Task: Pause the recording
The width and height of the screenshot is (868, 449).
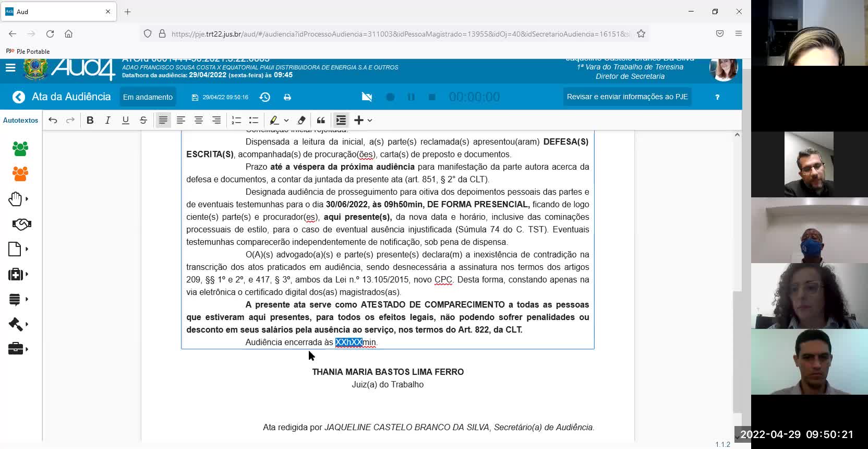Action: pos(411,97)
